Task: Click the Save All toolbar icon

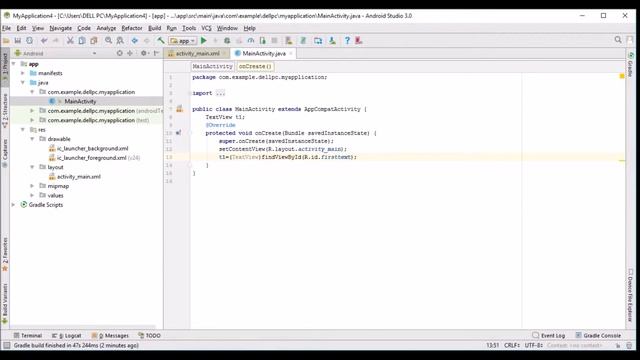Action: click(x=18, y=40)
